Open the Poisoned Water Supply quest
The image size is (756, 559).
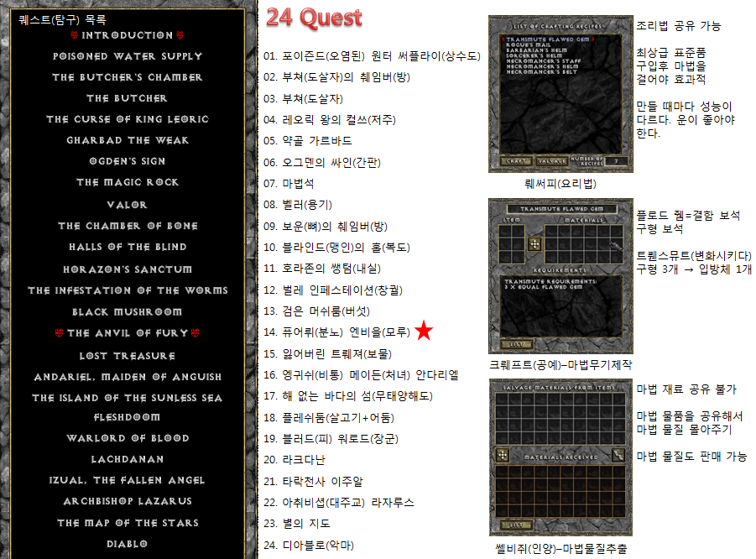pos(128,56)
